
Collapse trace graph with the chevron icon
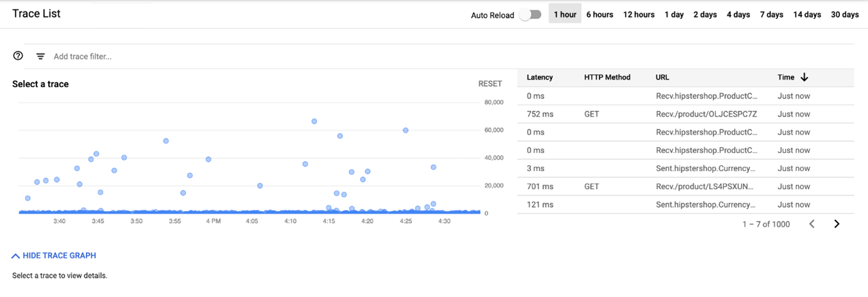pos(16,256)
